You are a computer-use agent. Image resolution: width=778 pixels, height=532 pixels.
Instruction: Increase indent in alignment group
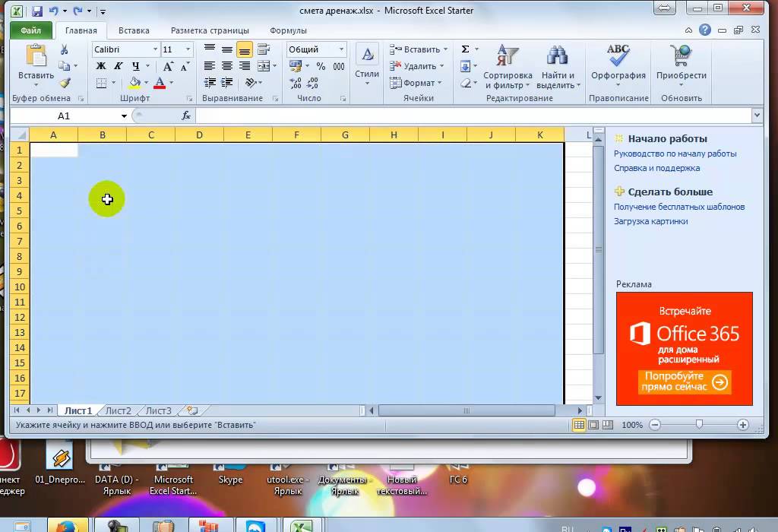[x=227, y=82]
